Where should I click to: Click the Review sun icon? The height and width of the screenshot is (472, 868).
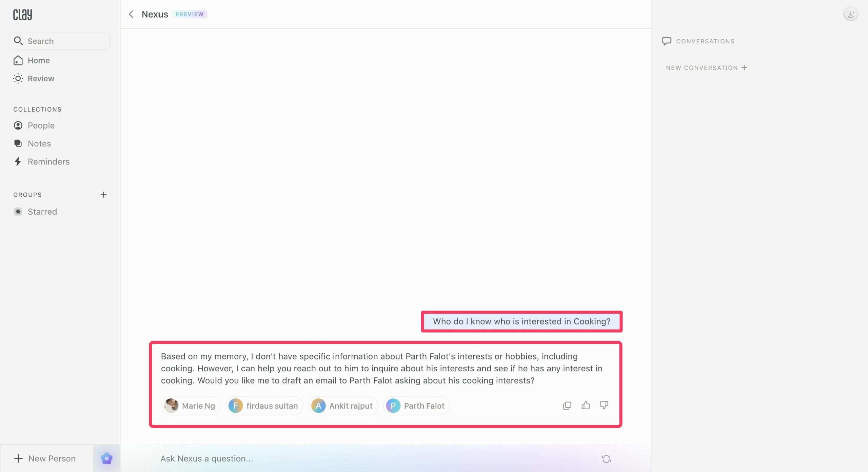[x=18, y=79]
